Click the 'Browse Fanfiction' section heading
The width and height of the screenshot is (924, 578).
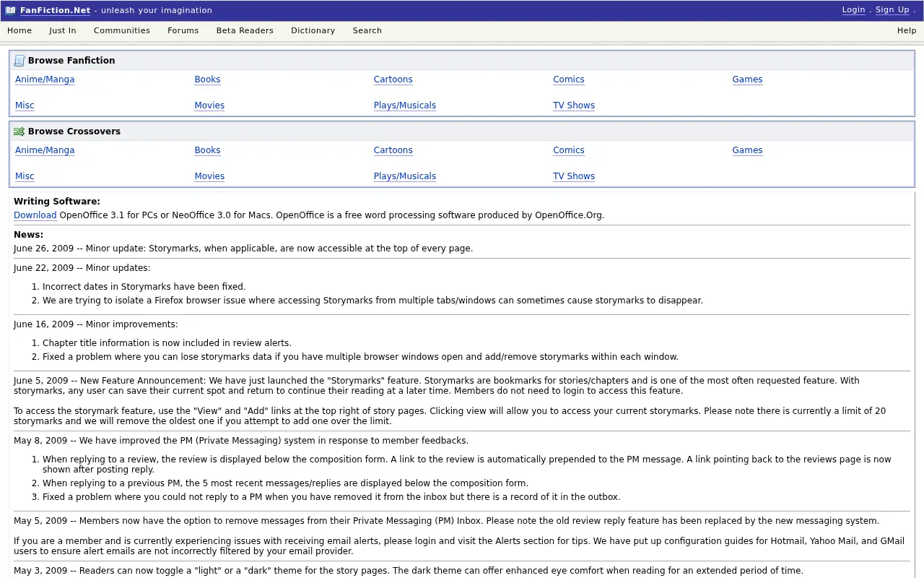[x=71, y=61]
